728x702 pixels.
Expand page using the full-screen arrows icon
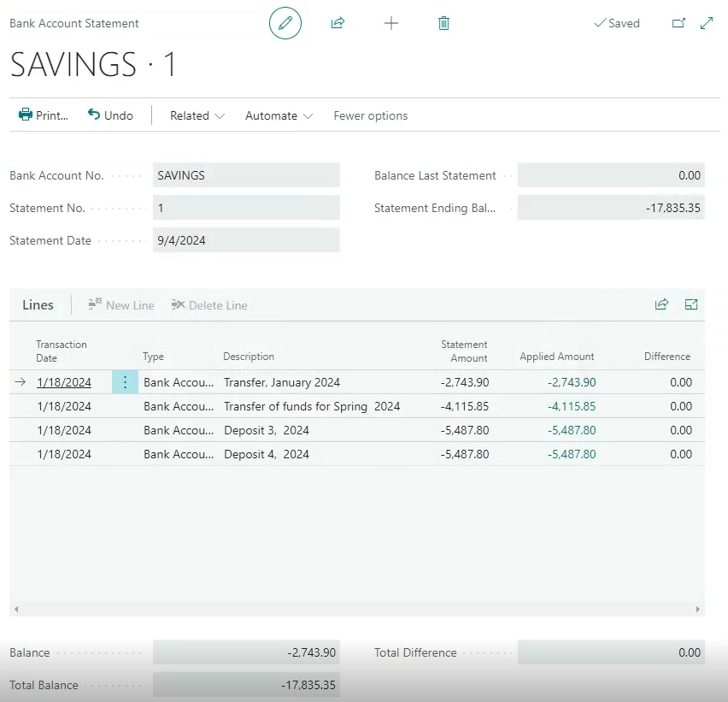pos(707,23)
